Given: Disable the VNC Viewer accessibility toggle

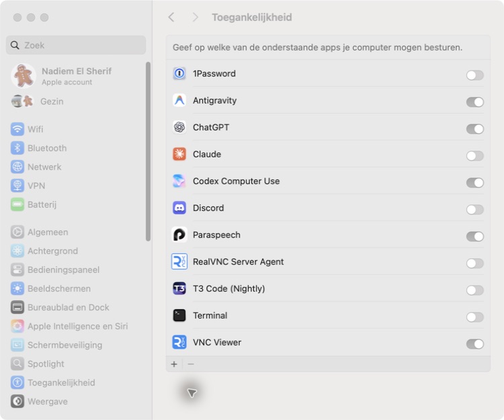Looking at the screenshot, I should (x=474, y=344).
